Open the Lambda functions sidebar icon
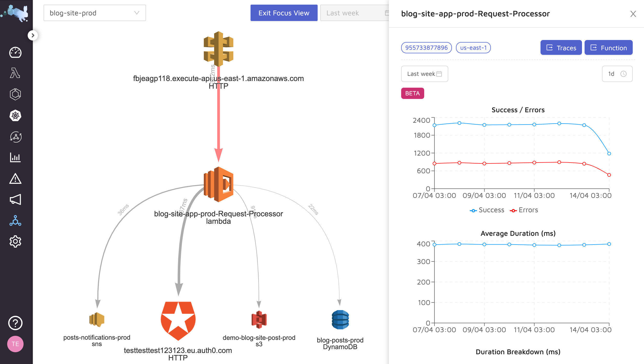This screenshot has height=364, width=644. pos(15,73)
